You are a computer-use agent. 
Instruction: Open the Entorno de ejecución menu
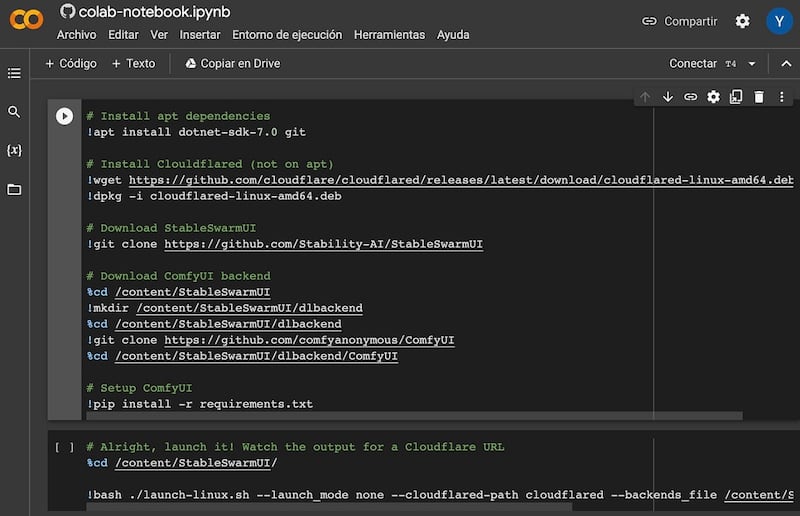coord(287,35)
